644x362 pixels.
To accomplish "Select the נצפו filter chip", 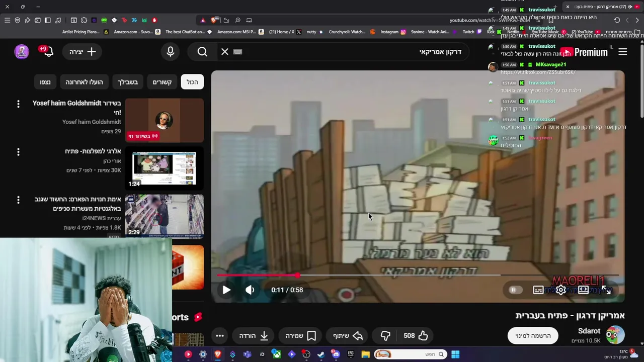I will 45,82.
